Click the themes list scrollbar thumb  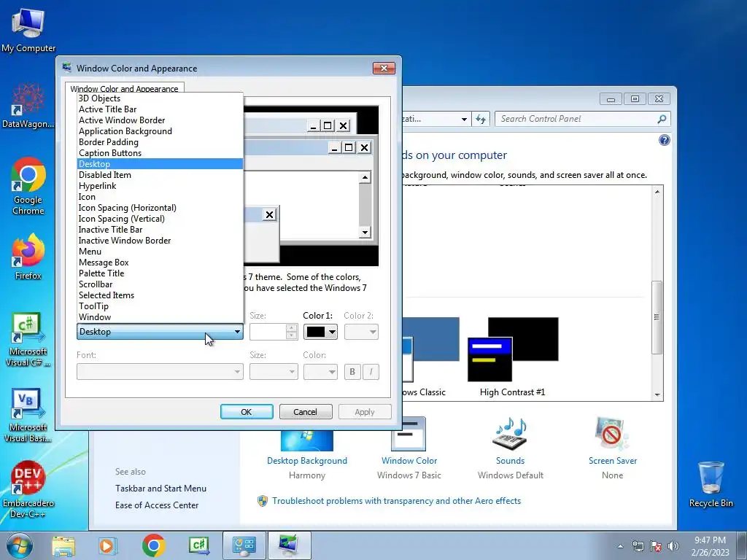pos(657,317)
